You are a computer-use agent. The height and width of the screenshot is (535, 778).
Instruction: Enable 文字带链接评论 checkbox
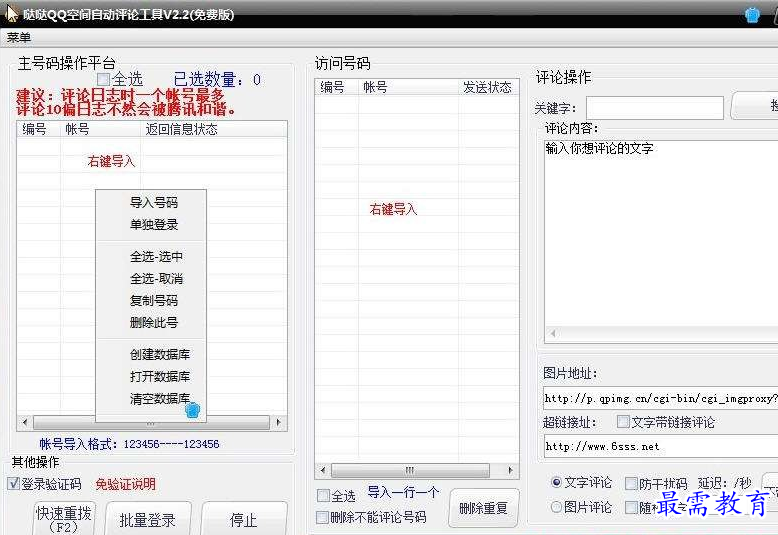(x=623, y=422)
